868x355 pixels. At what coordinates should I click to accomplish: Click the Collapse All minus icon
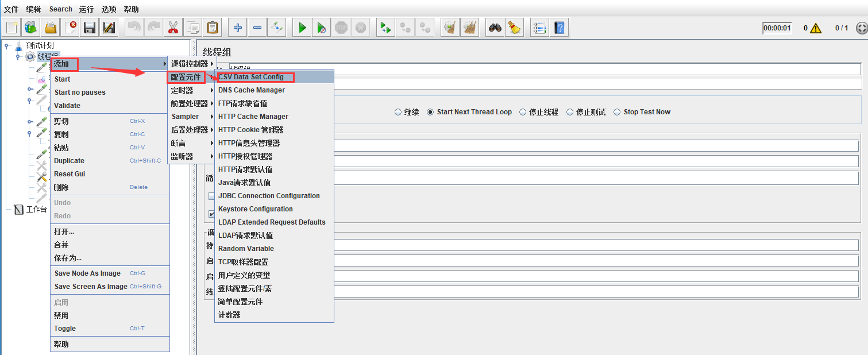257,27
